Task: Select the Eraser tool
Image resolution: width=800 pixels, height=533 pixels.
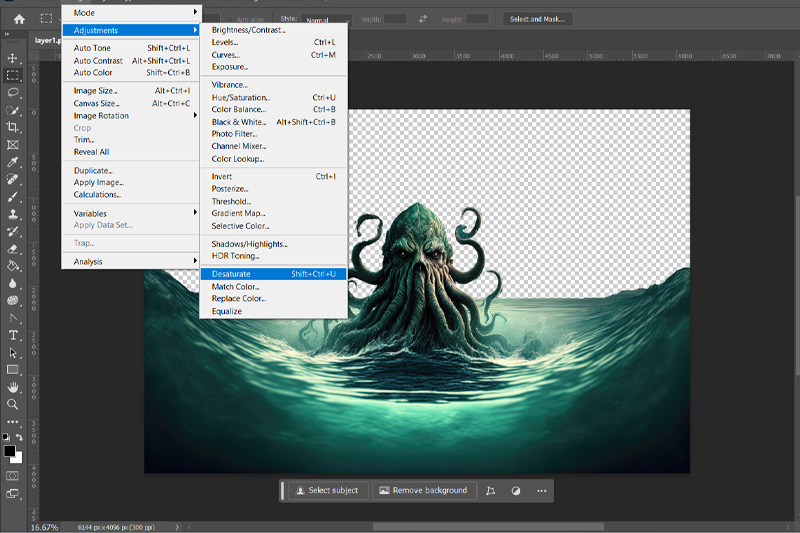Action: tap(13, 248)
